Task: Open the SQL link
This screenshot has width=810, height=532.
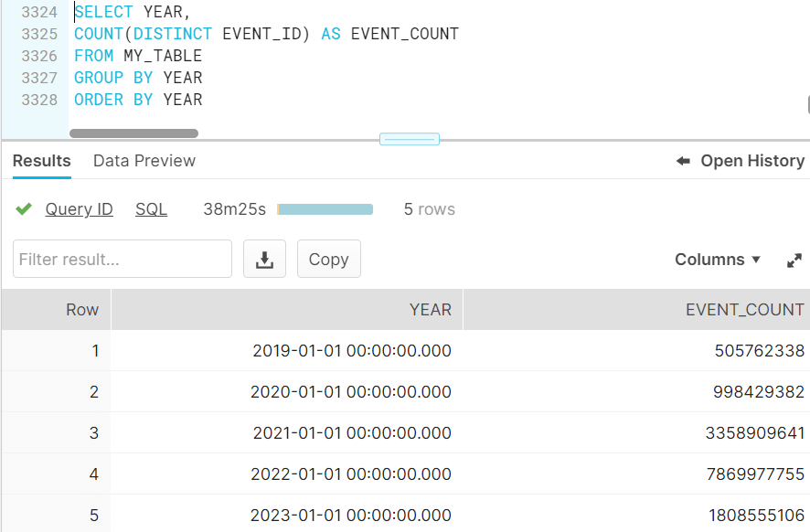Action: [151, 209]
